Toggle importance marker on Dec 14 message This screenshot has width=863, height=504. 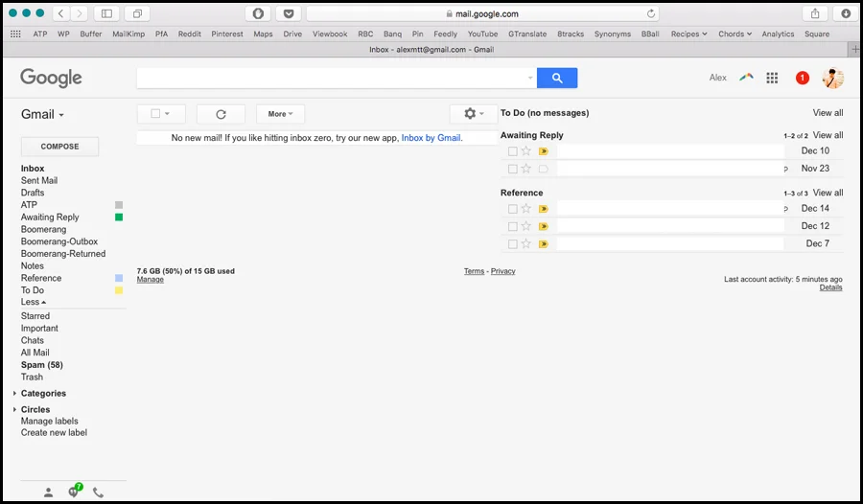coord(544,209)
